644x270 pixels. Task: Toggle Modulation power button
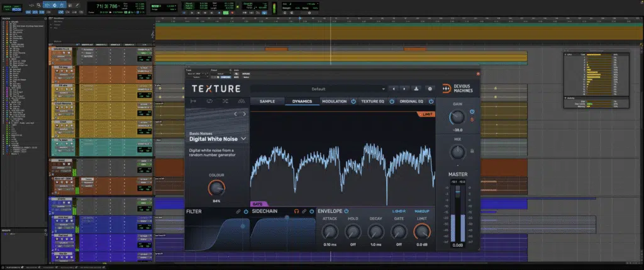(x=353, y=101)
